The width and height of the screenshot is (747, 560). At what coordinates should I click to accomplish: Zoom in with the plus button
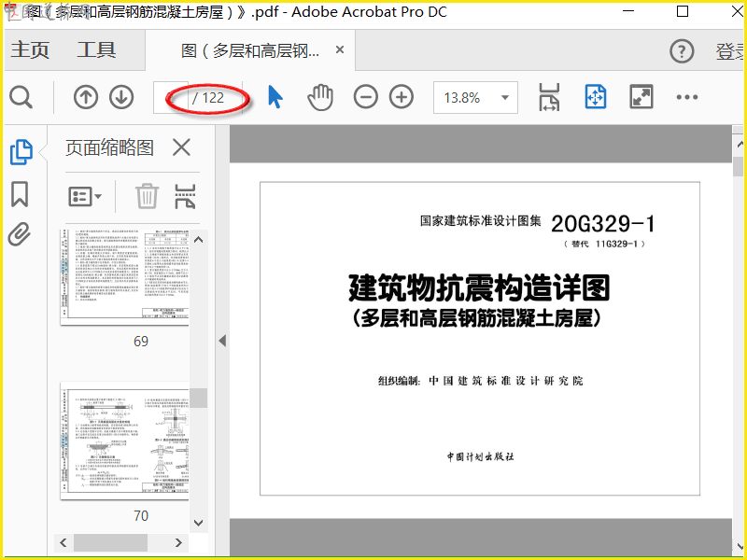(x=402, y=97)
